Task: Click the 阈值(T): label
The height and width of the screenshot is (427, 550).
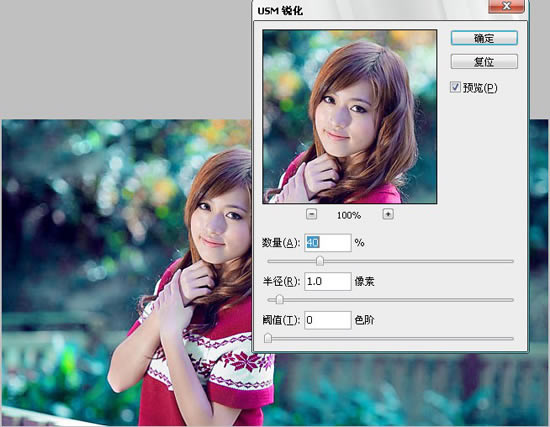Action: tap(281, 320)
